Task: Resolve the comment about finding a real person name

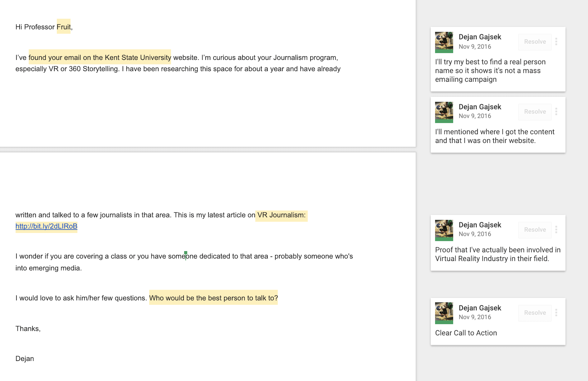Action: coord(535,42)
